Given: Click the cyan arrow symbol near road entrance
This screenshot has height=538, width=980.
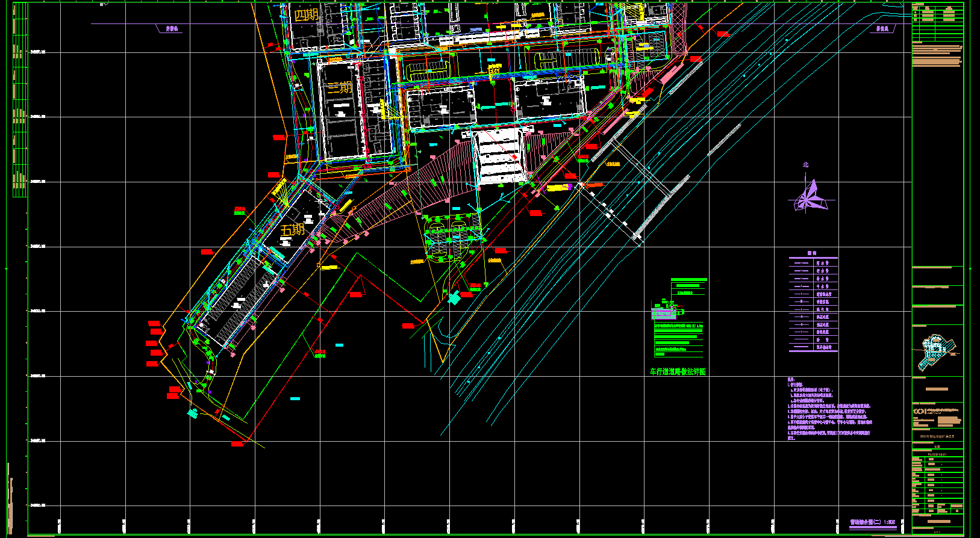Looking at the screenshot, I should 454,297.
